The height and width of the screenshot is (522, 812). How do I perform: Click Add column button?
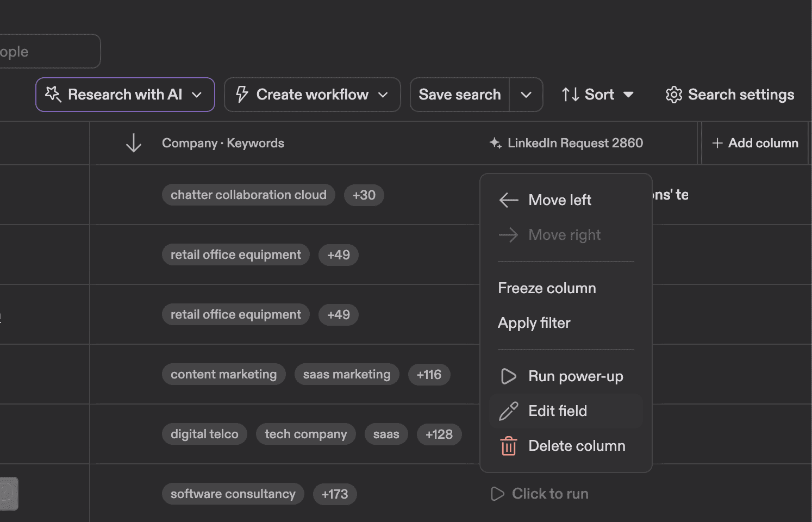pyautogui.click(x=755, y=143)
